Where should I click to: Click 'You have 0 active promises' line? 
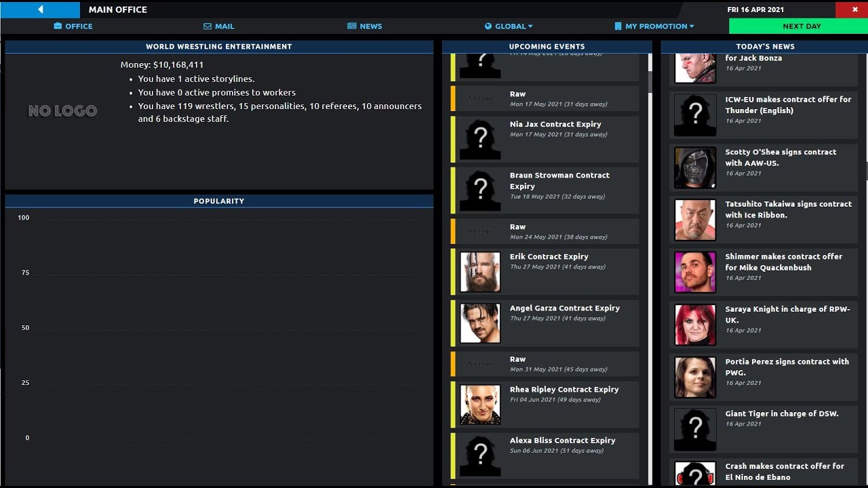click(x=217, y=93)
